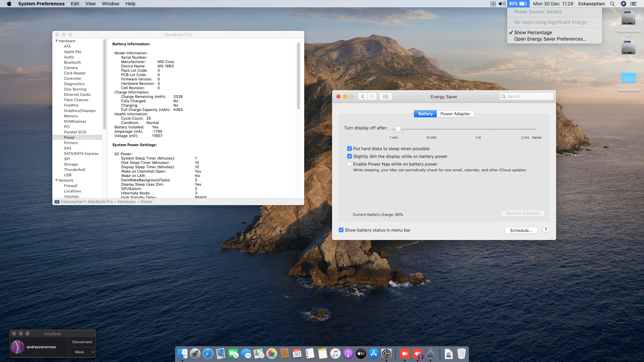Choose Open Energy Saver Preferences menu item

point(550,39)
